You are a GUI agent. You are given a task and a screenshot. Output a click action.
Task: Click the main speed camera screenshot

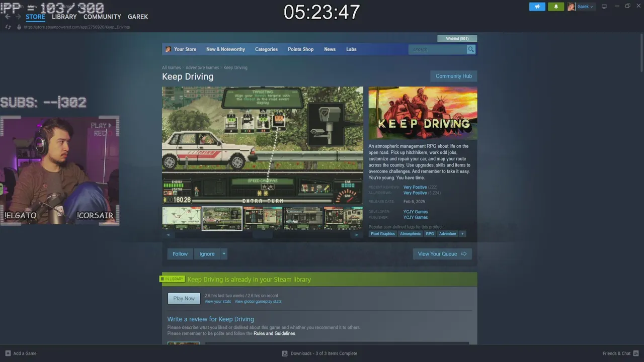[262, 145]
